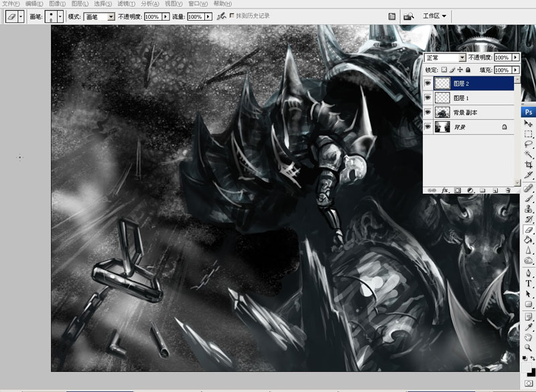This screenshot has height=392, width=536.
Task: Hide 图层 1 layer visibility
Action: point(427,98)
